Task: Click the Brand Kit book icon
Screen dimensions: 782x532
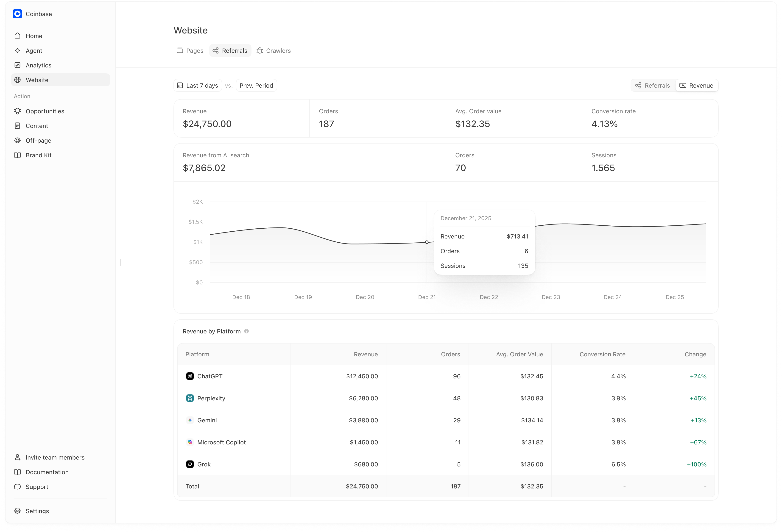Action: [18, 155]
